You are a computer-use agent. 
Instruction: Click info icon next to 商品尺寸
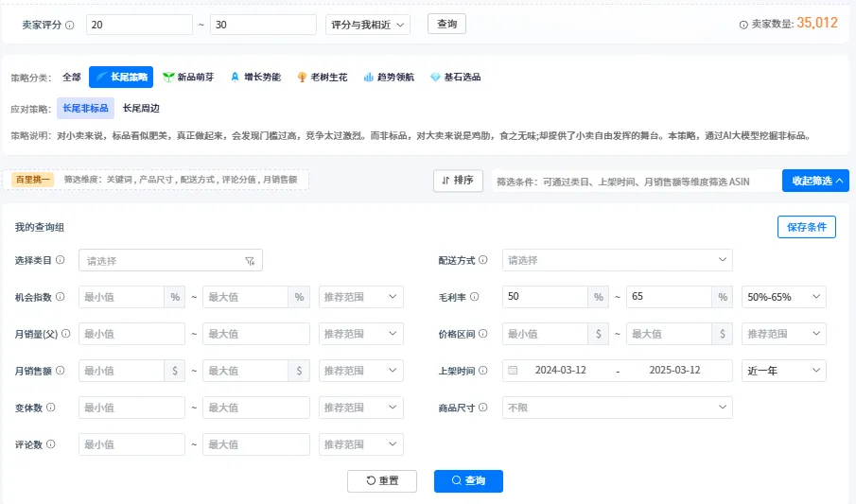tap(482, 408)
